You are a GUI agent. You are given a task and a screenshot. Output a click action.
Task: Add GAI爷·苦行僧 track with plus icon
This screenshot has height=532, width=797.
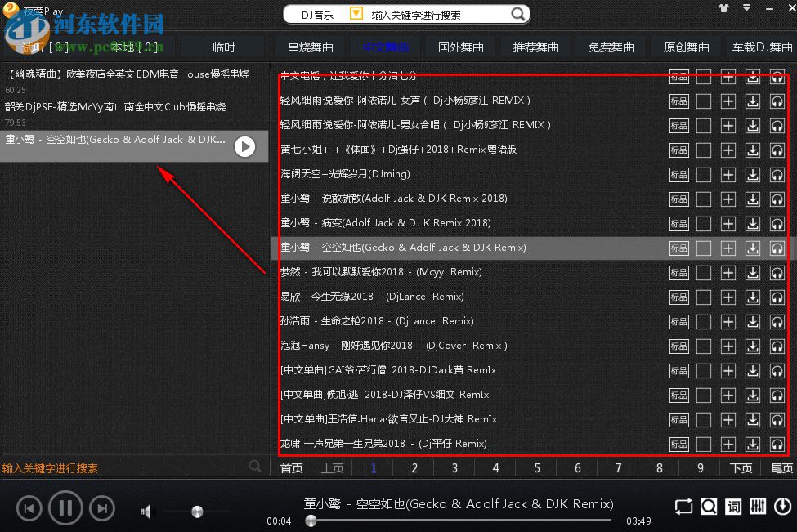coord(728,371)
